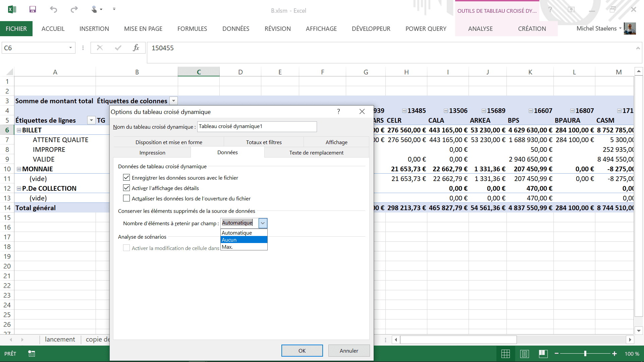Image resolution: width=644 pixels, height=362 pixels.
Task: Uncheck Enregistrer les données sources avec le fichier
Action: (x=126, y=178)
